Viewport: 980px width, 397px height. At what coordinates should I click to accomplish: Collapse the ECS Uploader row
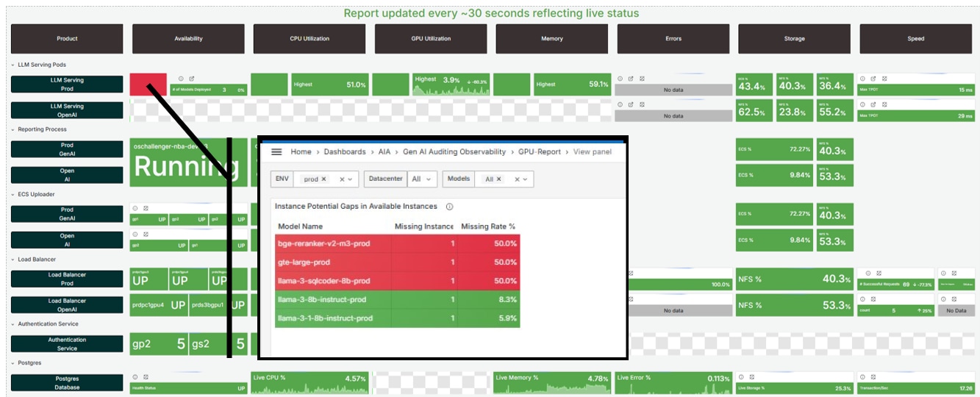pyautogui.click(x=13, y=194)
